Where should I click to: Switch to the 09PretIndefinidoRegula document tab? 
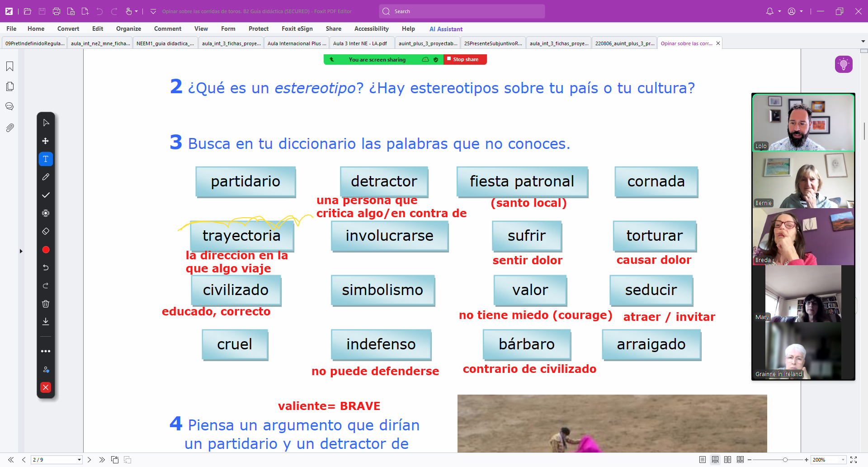tap(35, 43)
